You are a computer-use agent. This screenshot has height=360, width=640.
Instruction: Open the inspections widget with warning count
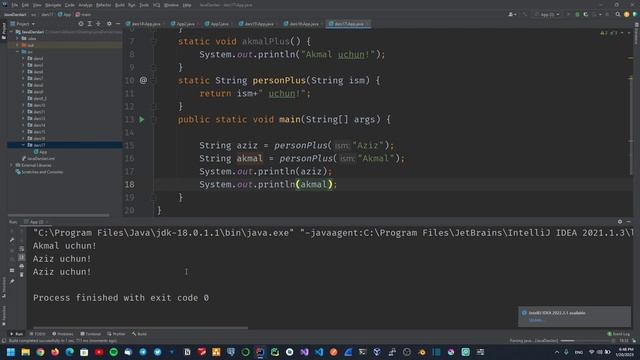coord(609,33)
